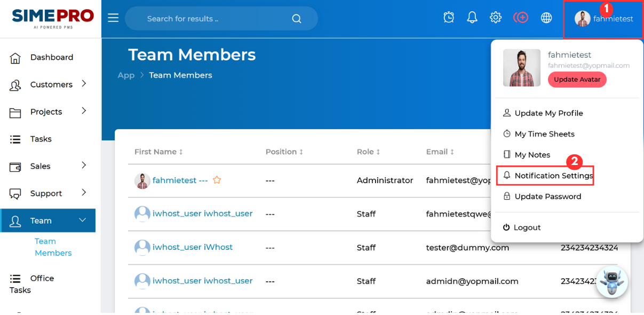
Task: Click the Tasks list icon
Action: (x=15, y=139)
